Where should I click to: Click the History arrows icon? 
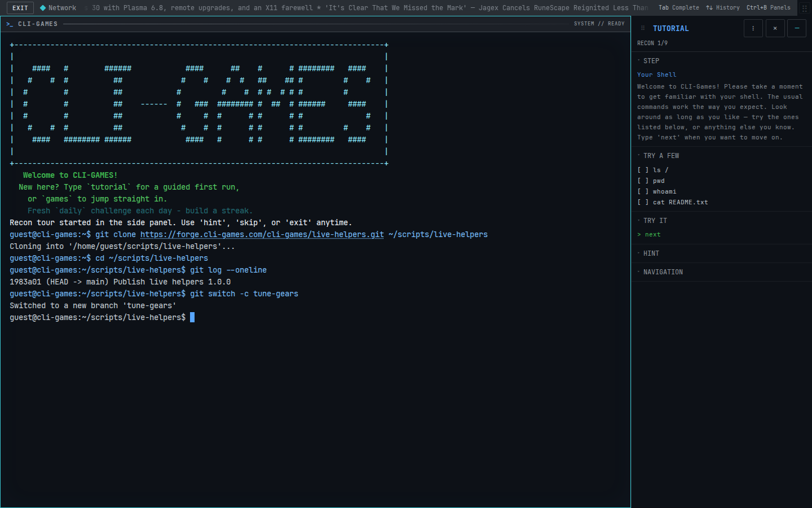pyautogui.click(x=709, y=8)
